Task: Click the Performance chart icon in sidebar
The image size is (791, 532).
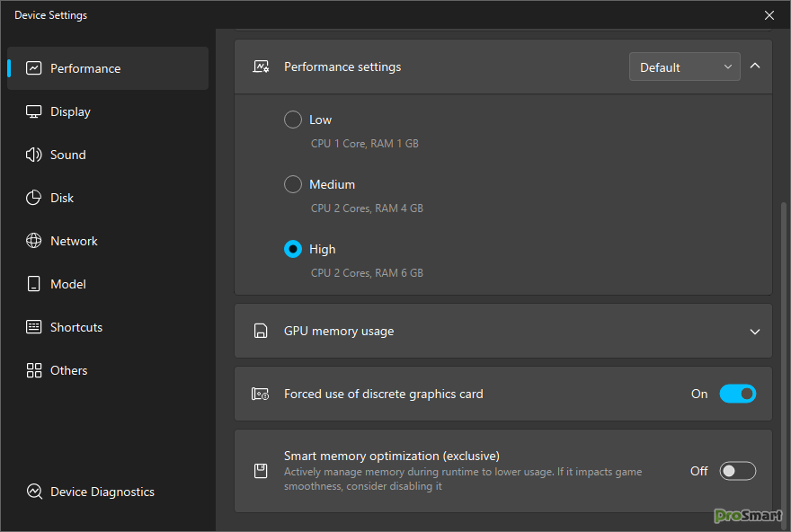Action: (x=34, y=68)
